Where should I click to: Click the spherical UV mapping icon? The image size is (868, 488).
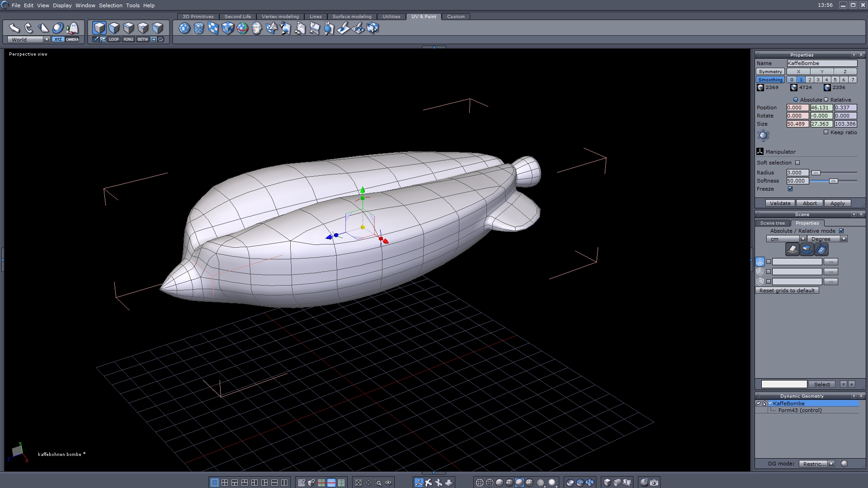tap(184, 28)
